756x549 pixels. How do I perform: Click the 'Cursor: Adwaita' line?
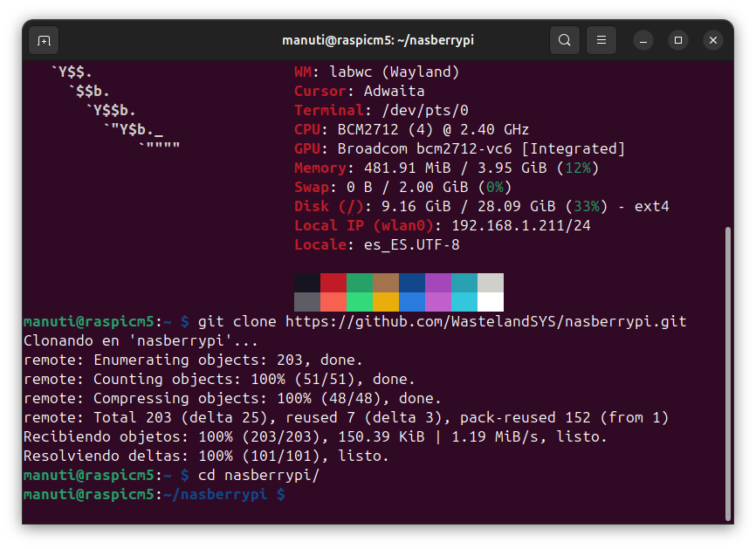pos(359,91)
